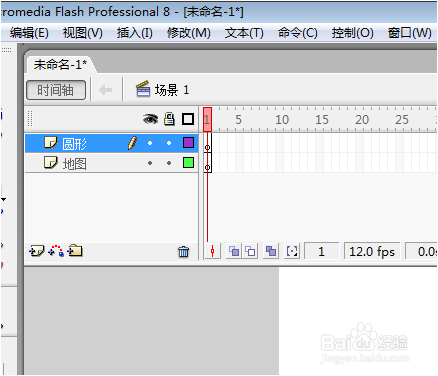Image resolution: width=438 pixels, height=376 pixels.
Task: Click the 圆形 layer page icon
Action: (51, 143)
